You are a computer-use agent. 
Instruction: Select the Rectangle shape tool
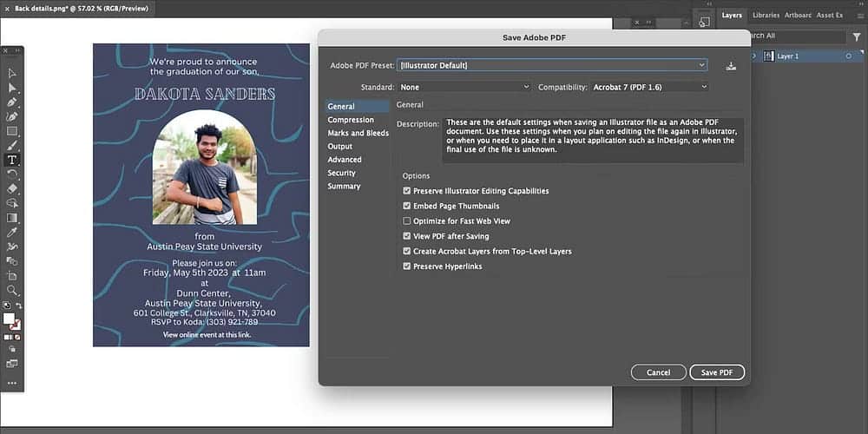[12, 131]
